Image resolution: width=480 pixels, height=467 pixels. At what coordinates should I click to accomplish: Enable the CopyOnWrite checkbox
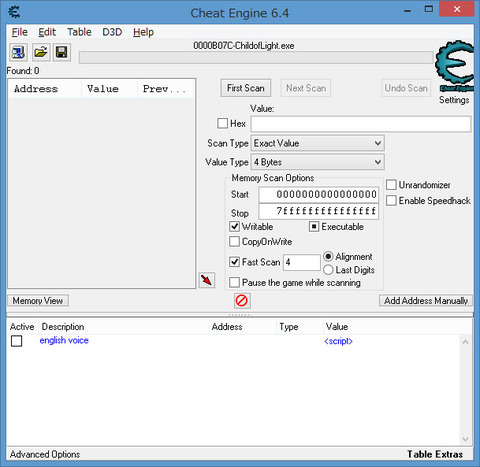point(234,241)
